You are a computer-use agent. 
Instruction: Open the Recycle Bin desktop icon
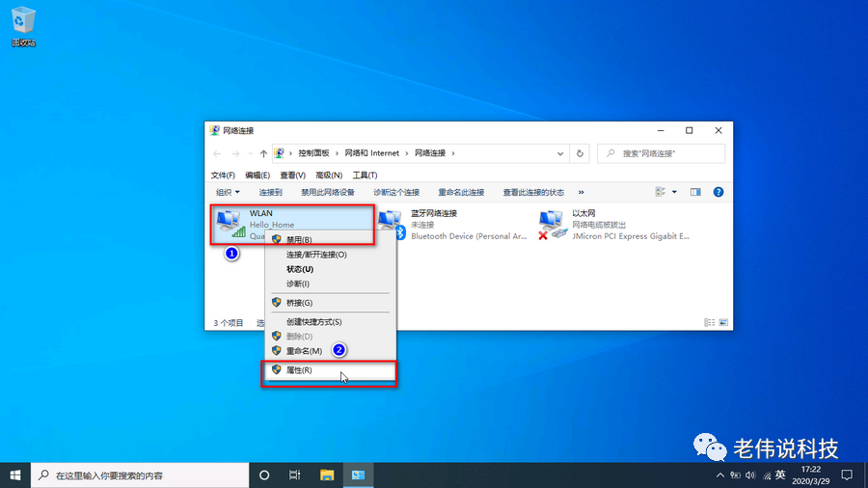pyautogui.click(x=23, y=27)
